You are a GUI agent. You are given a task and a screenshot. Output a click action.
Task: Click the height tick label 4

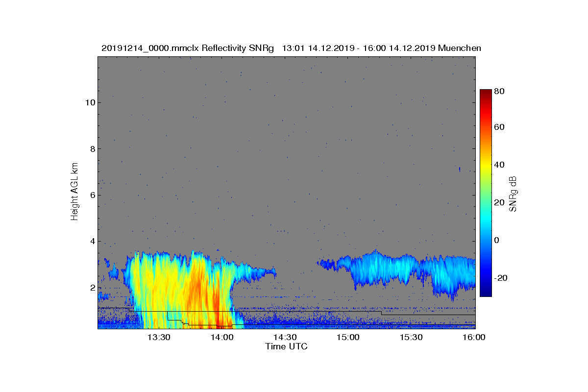point(92,241)
